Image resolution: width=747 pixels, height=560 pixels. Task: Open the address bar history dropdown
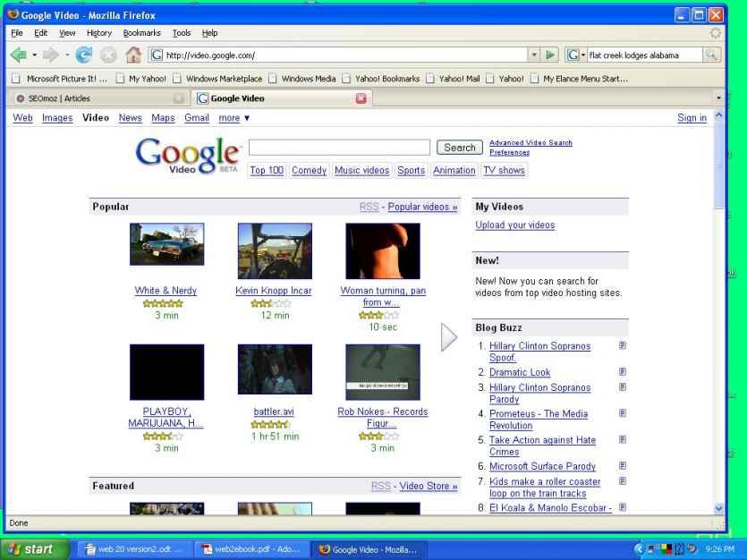coord(535,55)
